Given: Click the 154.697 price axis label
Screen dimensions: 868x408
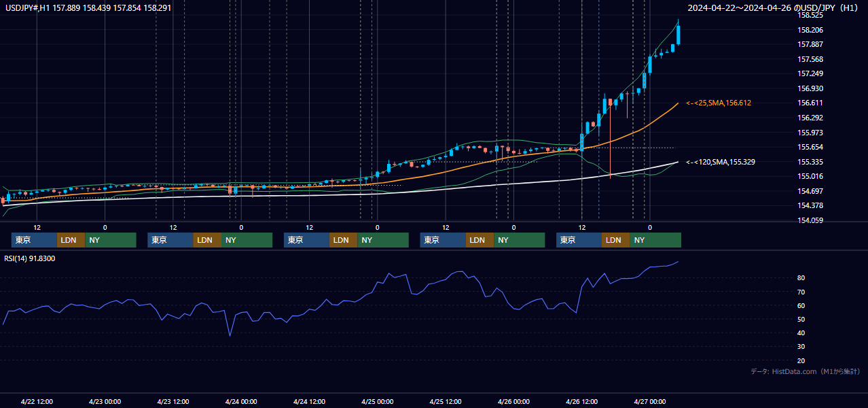Looking at the screenshot, I should coord(810,191).
